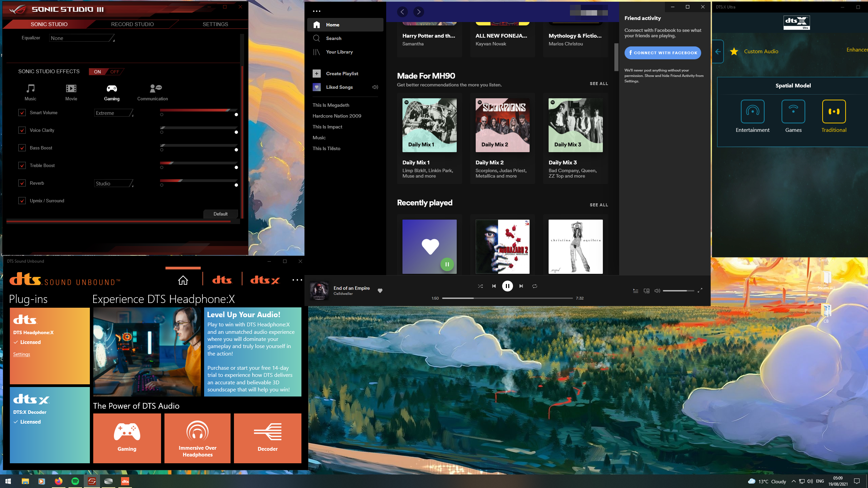
Task: Open Your Library in Spotify
Action: point(345,52)
